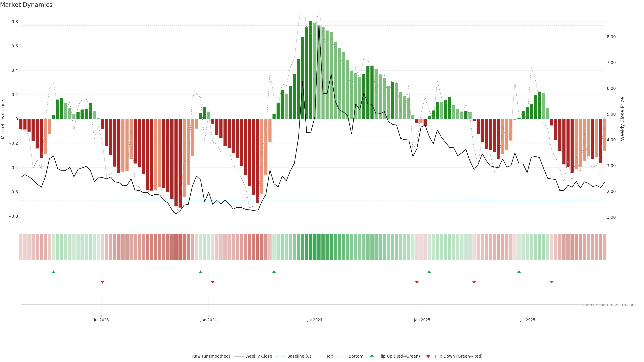Toggle the Top legend entry
Image resolution: width=644 pixels, height=362 pixels.
click(330, 356)
